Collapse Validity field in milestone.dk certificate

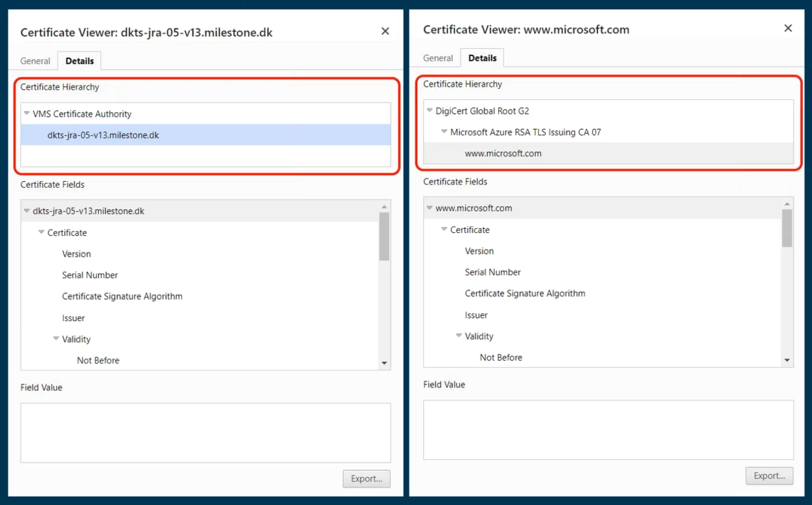click(56, 339)
